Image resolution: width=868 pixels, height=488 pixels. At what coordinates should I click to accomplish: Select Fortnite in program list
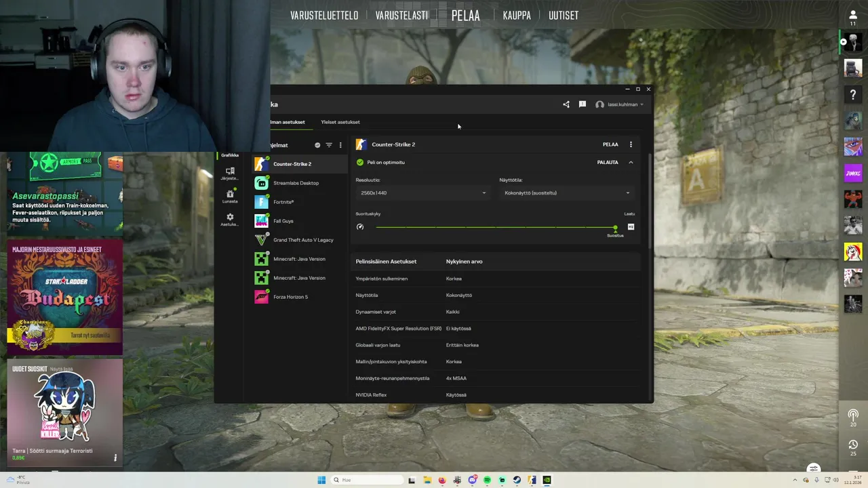point(298,202)
